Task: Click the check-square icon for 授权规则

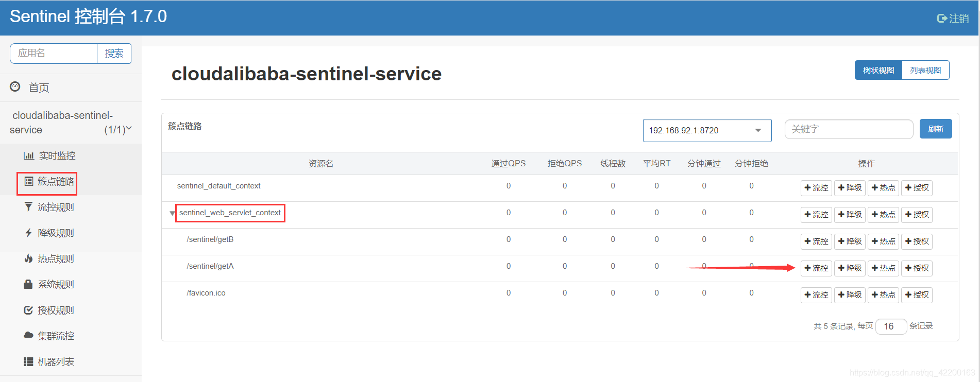Action: pos(28,310)
